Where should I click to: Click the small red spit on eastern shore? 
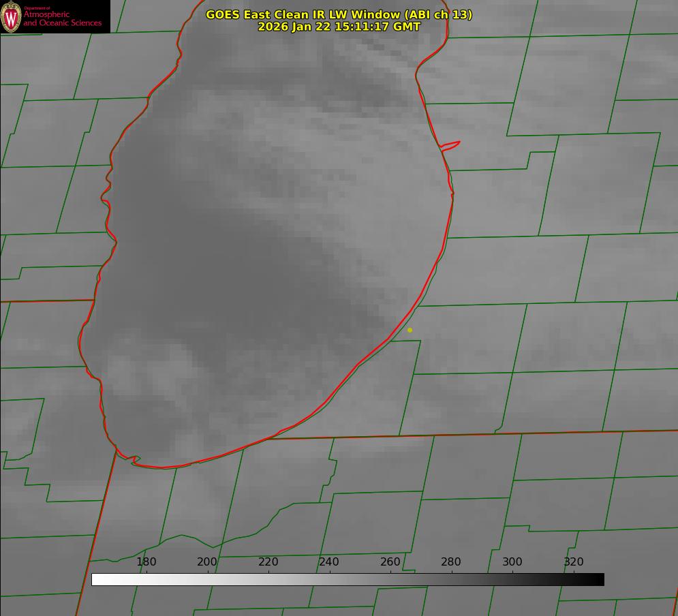(x=451, y=144)
